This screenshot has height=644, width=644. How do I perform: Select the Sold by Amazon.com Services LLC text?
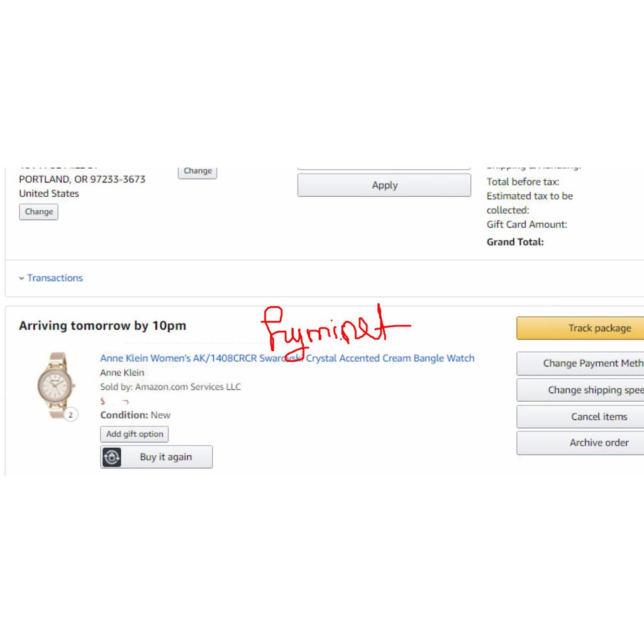click(x=170, y=387)
